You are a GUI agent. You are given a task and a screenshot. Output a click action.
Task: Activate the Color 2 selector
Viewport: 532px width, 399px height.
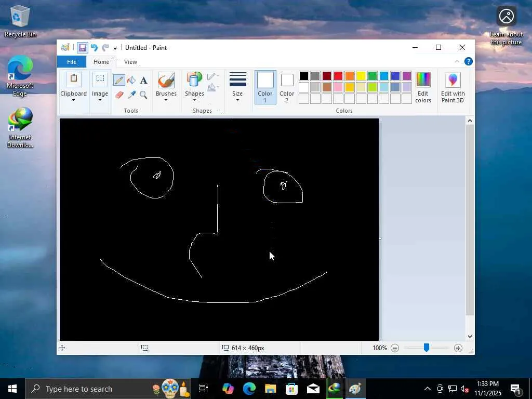(287, 87)
